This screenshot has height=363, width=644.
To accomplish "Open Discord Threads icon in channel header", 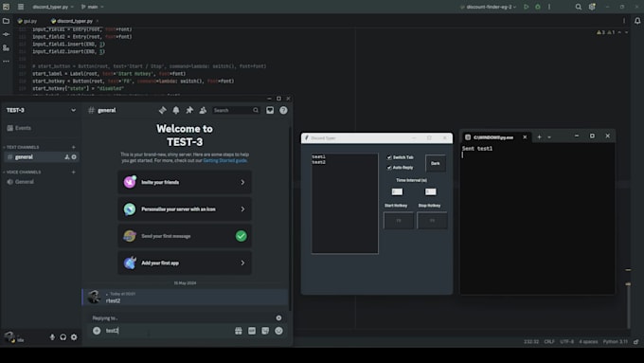I will pos(163,110).
